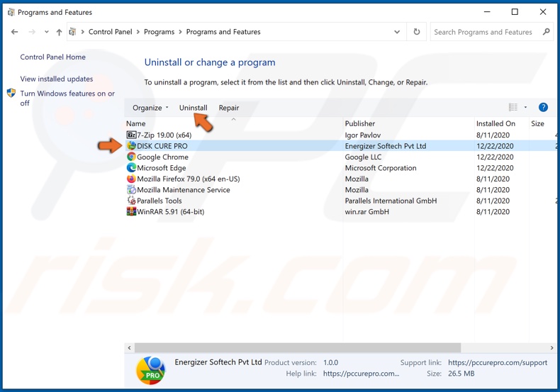560x392 pixels.
Task: Open Turn Windows features on or off
Action: point(67,99)
